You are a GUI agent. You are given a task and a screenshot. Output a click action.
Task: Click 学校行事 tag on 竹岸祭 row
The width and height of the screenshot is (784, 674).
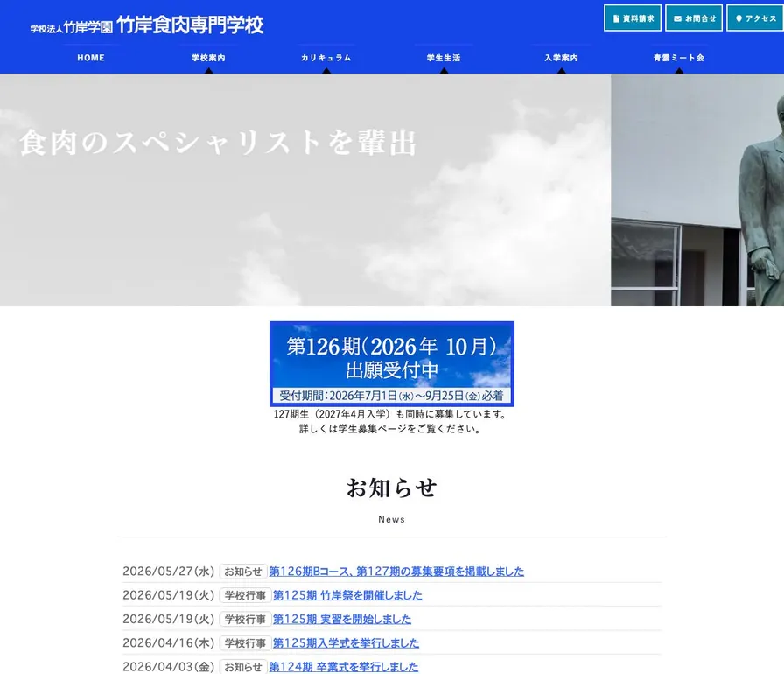(245, 595)
